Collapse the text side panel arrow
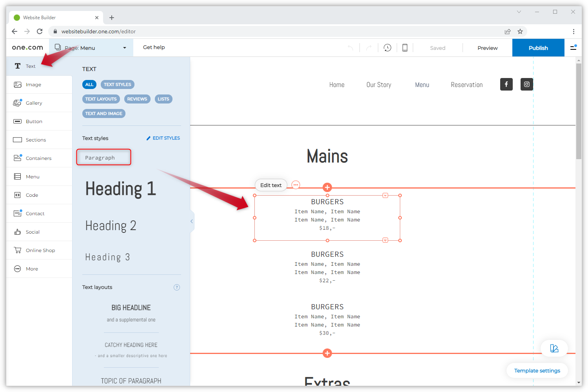This screenshot has height=392, width=588. click(x=192, y=221)
